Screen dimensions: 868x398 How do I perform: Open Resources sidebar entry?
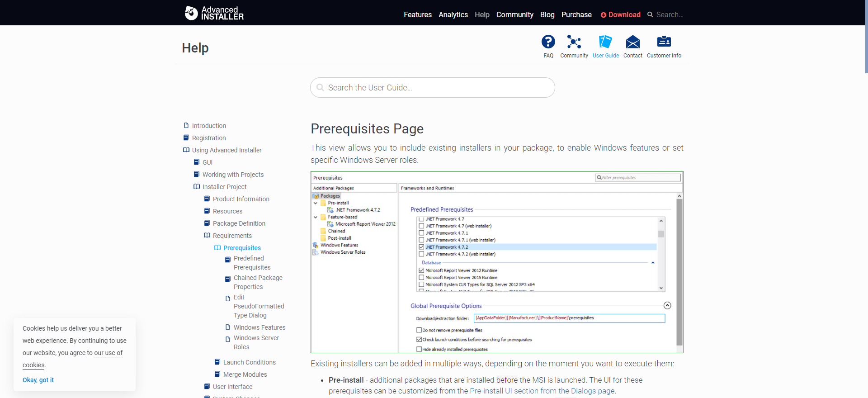coord(227,211)
